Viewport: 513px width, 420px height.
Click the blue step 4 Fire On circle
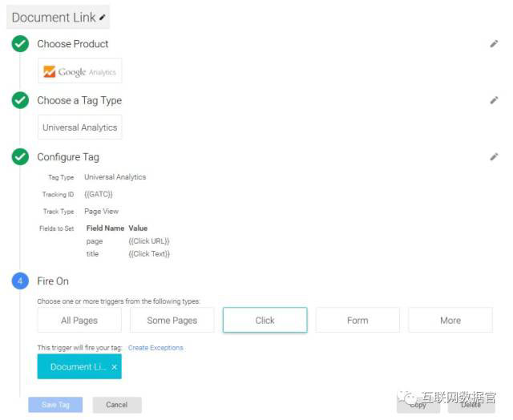click(21, 281)
